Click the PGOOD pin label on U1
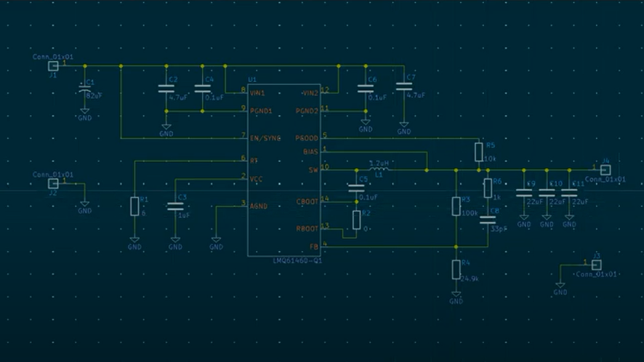Image resolution: width=644 pixels, height=362 pixels. pos(307,138)
